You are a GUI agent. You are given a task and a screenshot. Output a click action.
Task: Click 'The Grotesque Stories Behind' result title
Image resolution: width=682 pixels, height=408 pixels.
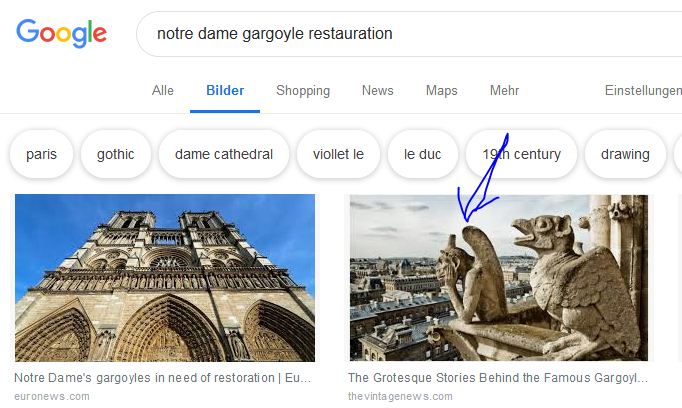point(497,379)
